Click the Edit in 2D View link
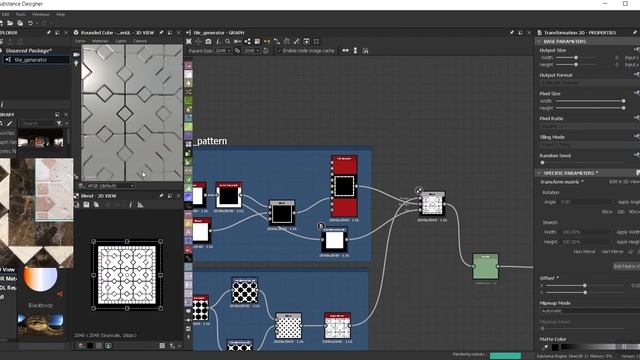Screen dimensions: 640x360 point(624,182)
